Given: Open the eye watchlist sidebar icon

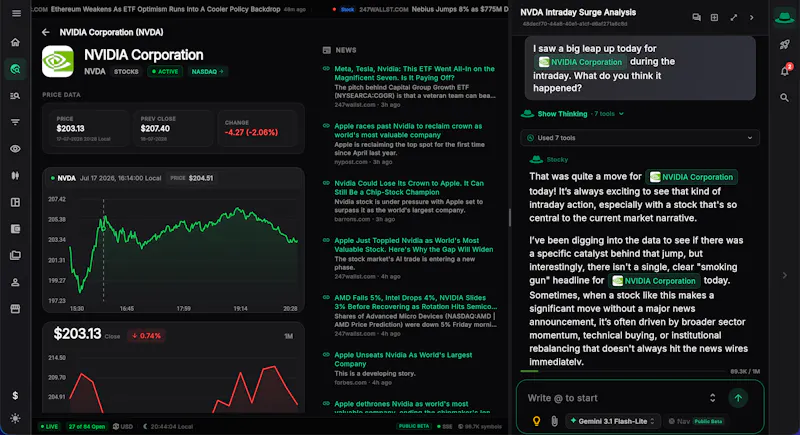Looking at the screenshot, I should (x=15, y=149).
